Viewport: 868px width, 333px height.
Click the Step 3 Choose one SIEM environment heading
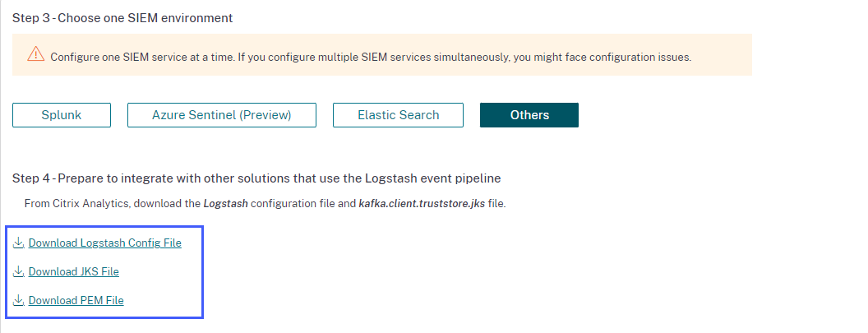[122, 17]
